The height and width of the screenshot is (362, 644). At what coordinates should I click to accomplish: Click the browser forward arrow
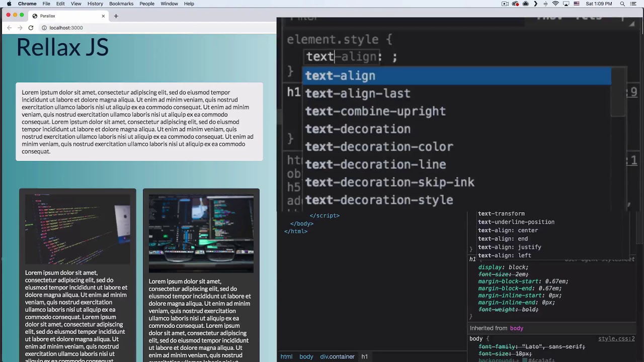click(20, 28)
